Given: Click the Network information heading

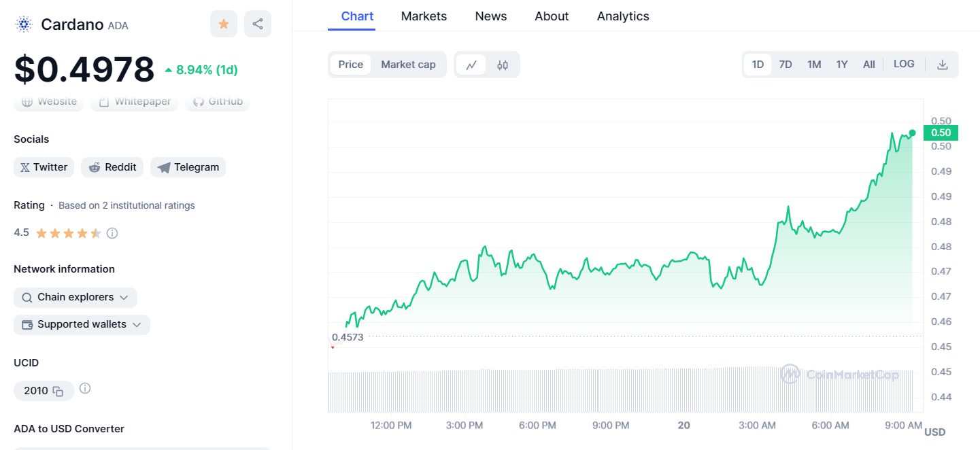Looking at the screenshot, I should point(65,269).
